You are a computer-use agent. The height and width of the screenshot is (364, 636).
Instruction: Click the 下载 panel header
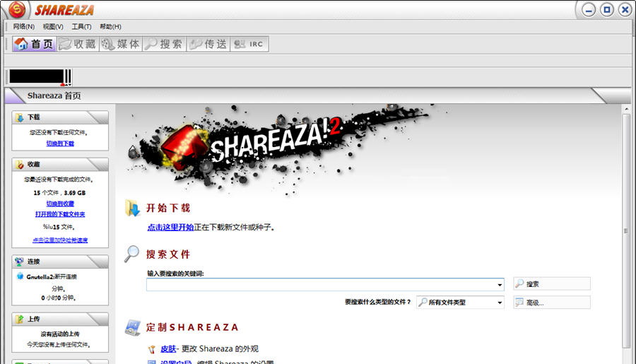tap(60, 117)
